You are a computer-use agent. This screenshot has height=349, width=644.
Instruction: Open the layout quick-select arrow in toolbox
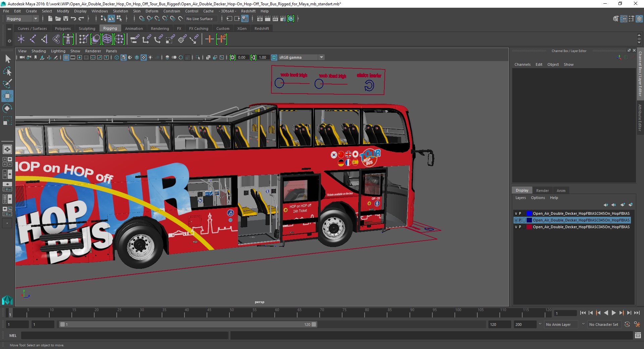click(7, 223)
